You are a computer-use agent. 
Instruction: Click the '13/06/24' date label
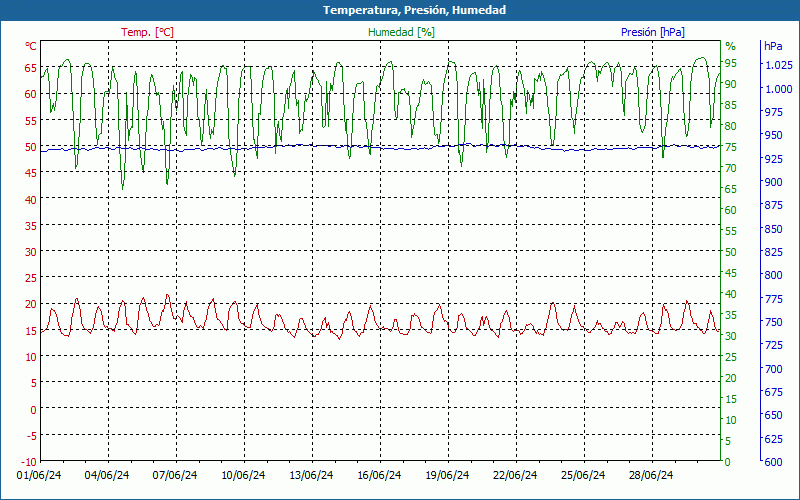[x=311, y=476]
